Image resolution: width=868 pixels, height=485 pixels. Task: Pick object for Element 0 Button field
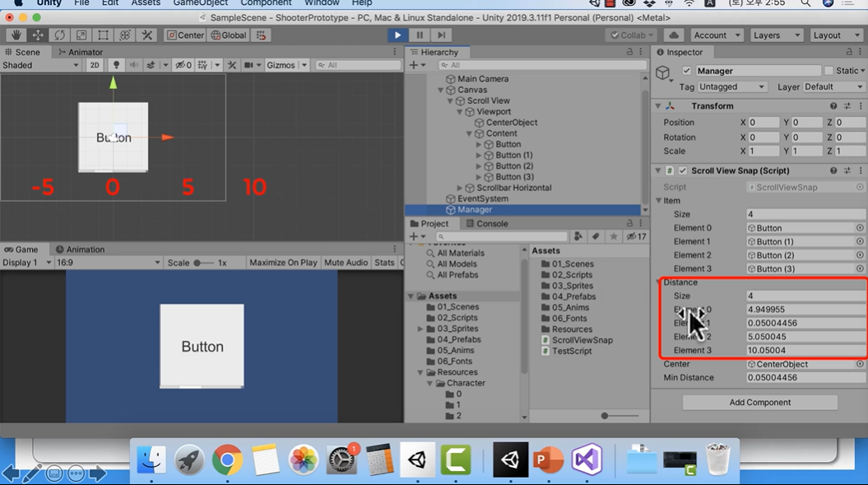click(860, 228)
